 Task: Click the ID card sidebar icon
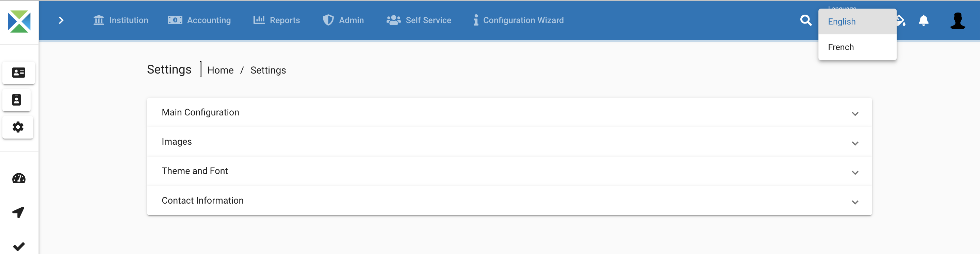point(19,73)
